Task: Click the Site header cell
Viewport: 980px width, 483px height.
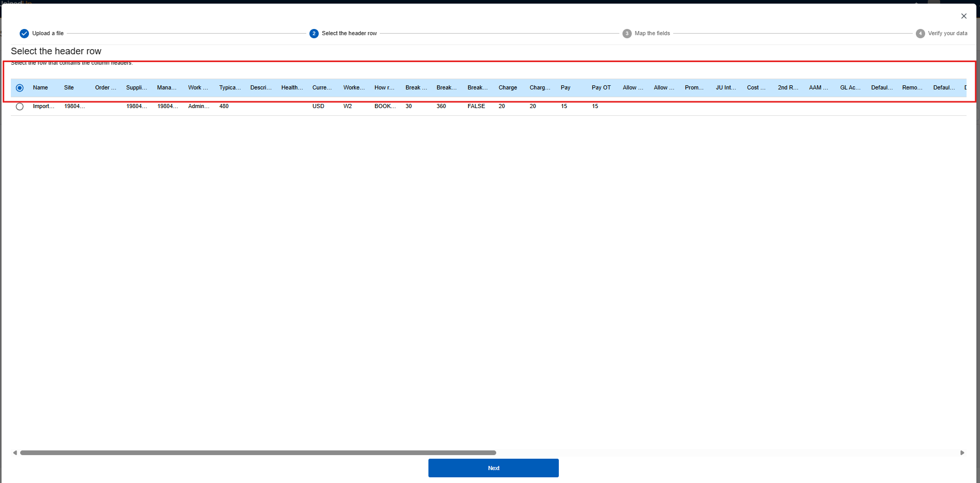Action: [x=69, y=88]
